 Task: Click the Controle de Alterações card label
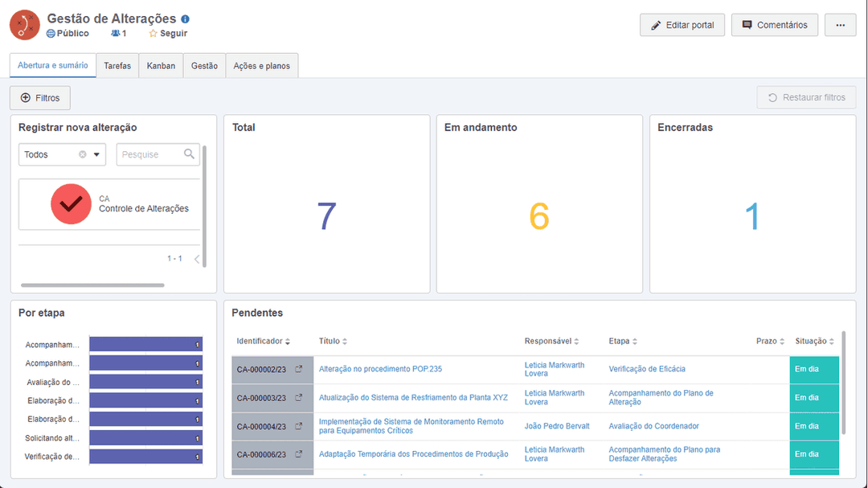144,208
